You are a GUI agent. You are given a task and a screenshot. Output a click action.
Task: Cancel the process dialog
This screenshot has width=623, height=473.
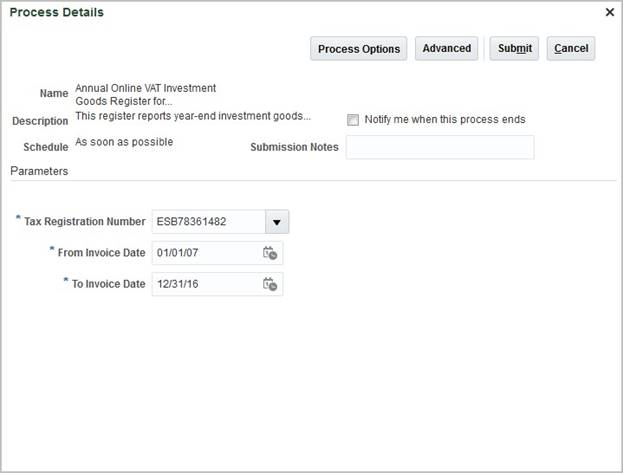coord(571,48)
